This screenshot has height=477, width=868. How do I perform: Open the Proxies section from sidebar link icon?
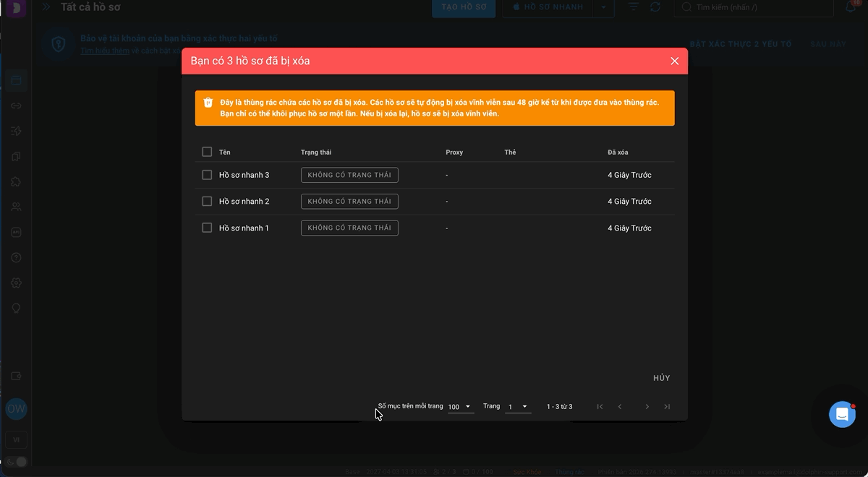tap(16, 106)
